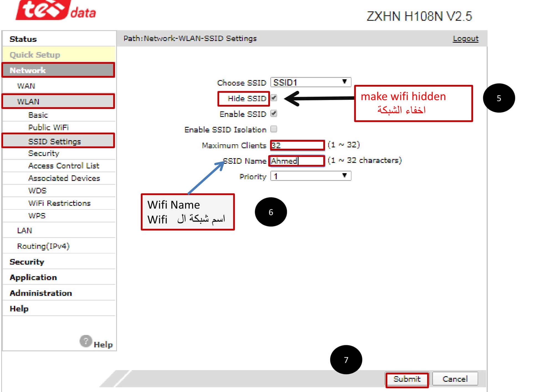The height and width of the screenshot is (392, 553).
Task: Cancel the SSID settings changes
Action: tap(455, 379)
